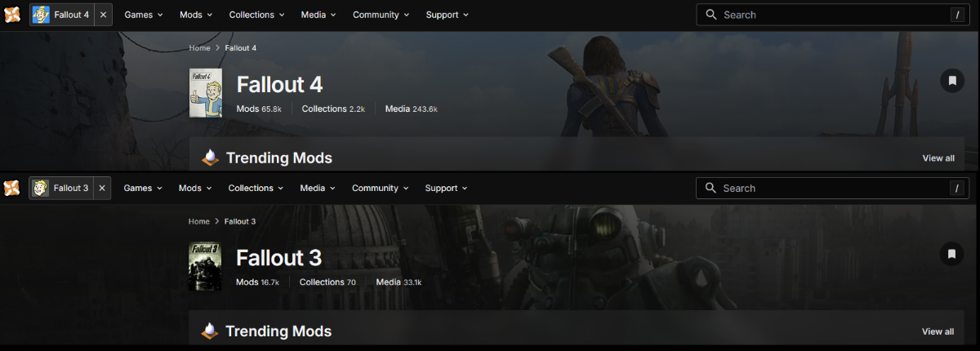The image size is (980, 351).
Task: Click the Trending Mods flame icon under Fallout 4
Action: click(x=210, y=158)
